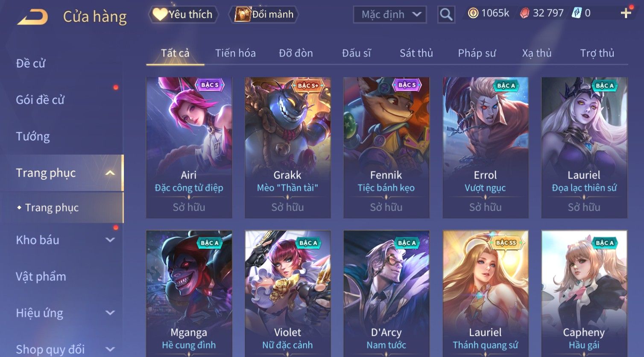The height and width of the screenshot is (357, 644).
Task: Open Gói đề cử in sidebar
Action: pos(40,100)
